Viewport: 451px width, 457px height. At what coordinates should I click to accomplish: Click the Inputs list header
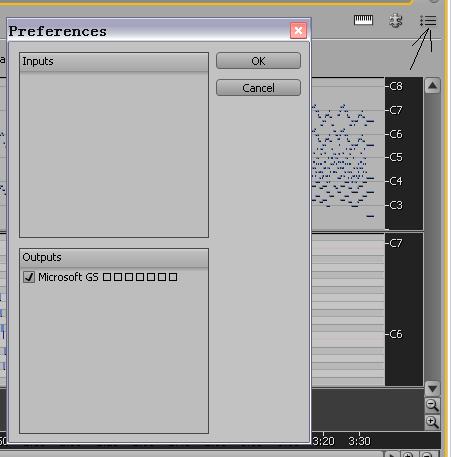114,62
